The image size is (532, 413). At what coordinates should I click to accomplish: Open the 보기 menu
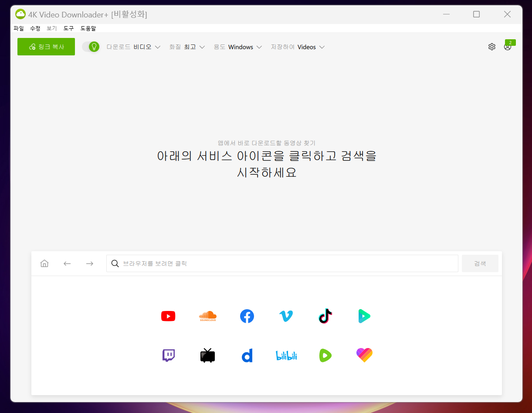point(52,28)
